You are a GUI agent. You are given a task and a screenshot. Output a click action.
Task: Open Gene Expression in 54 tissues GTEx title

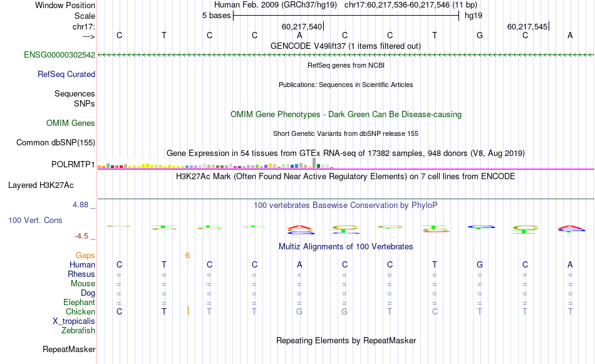(x=346, y=153)
